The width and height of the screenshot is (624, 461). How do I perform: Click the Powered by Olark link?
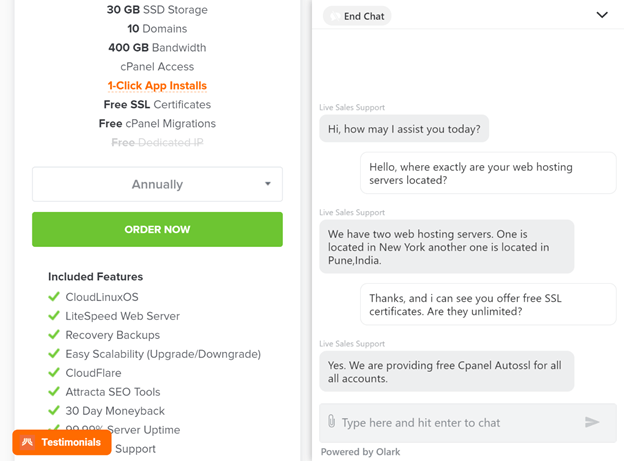[361, 452]
